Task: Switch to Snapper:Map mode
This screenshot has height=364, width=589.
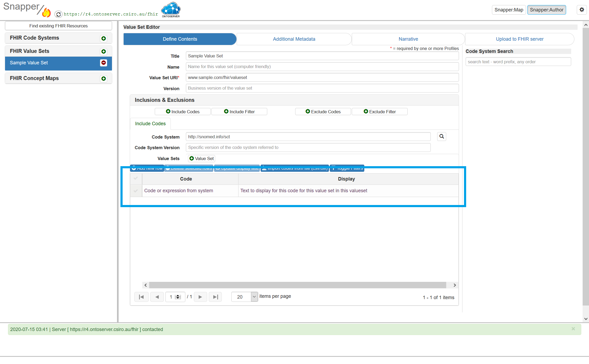Action: 509,10
